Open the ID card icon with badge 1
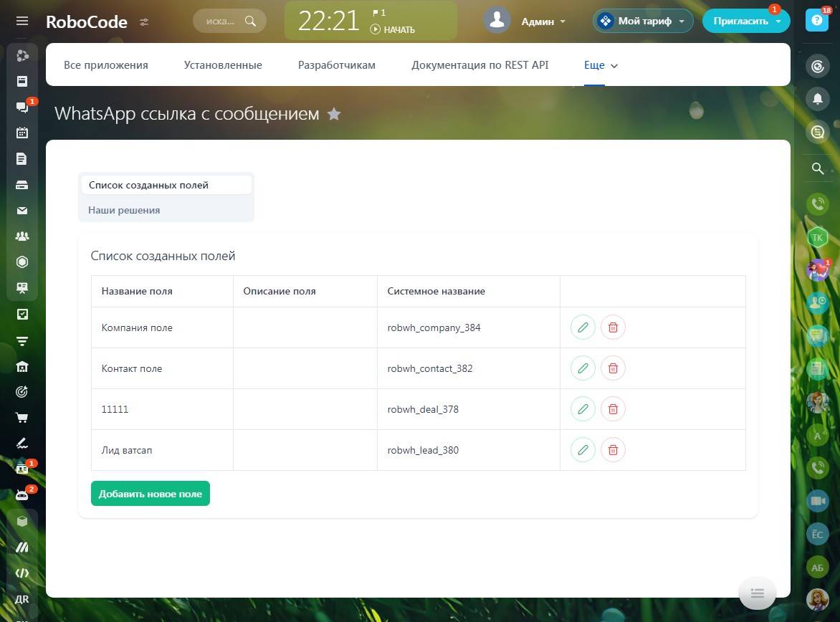 [22, 469]
